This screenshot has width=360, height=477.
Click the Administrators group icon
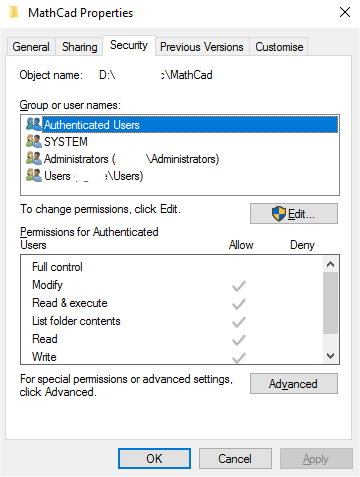pos(34,158)
